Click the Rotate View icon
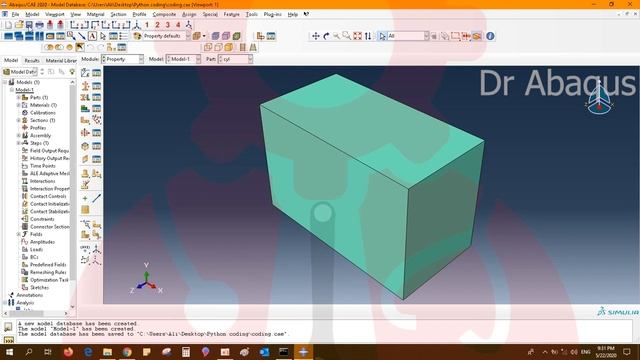Screen dimensions: 640x360 tap(326, 36)
